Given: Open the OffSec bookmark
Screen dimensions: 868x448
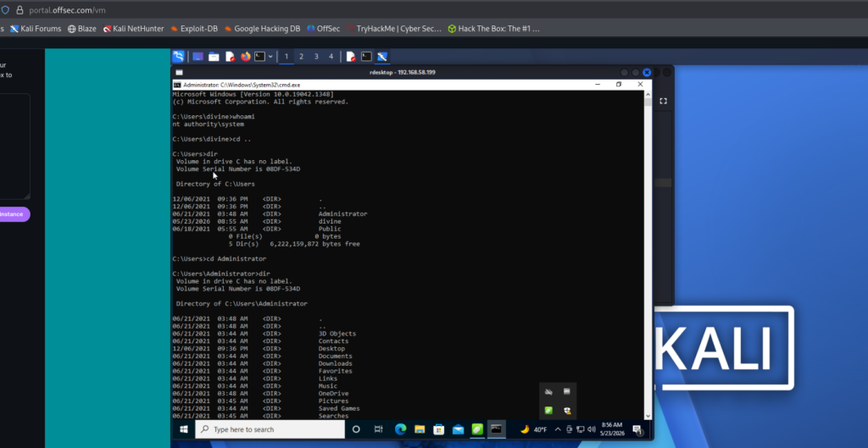Looking at the screenshot, I should tap(324, 29).
